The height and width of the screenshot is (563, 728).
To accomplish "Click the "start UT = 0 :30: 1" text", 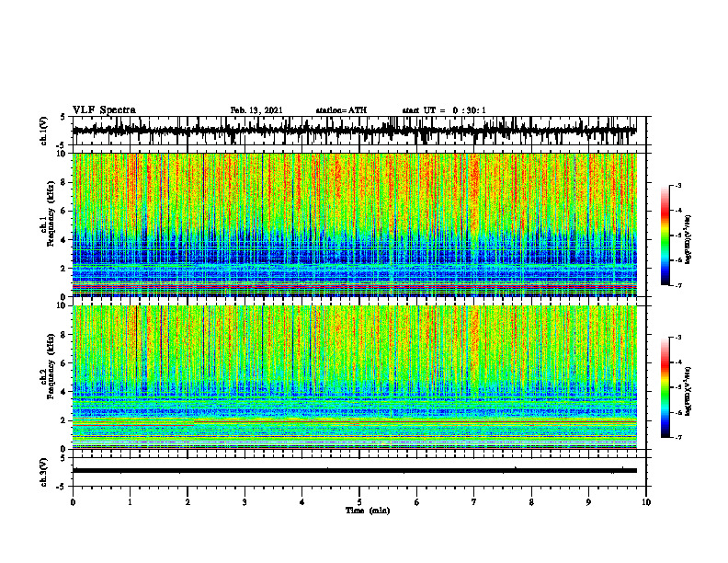I will [444, 110].
